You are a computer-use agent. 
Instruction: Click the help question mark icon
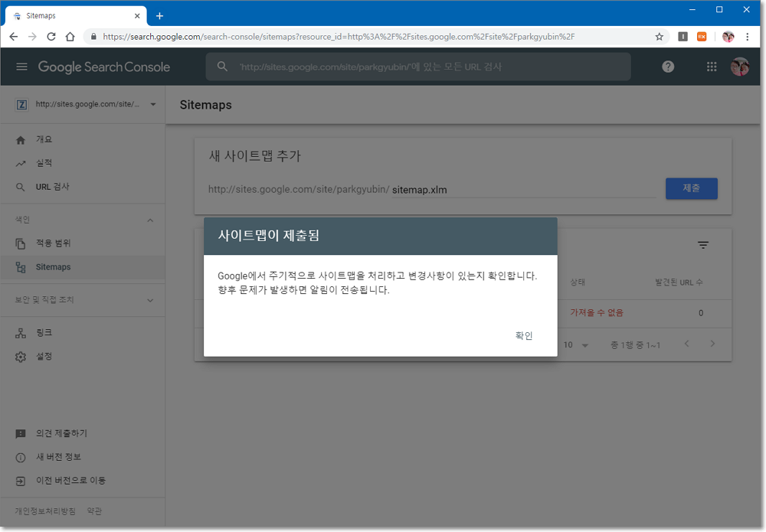[x=668, y=67]
